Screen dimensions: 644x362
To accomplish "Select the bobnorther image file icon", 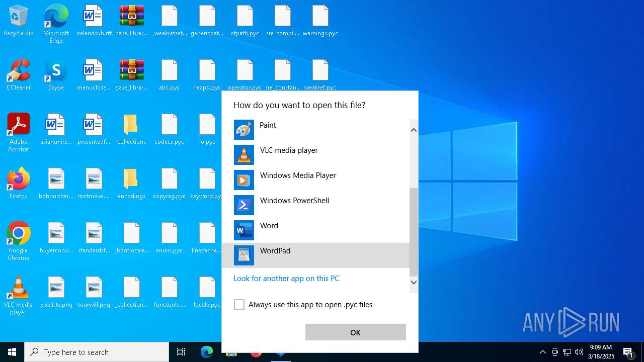I will 56,184.
